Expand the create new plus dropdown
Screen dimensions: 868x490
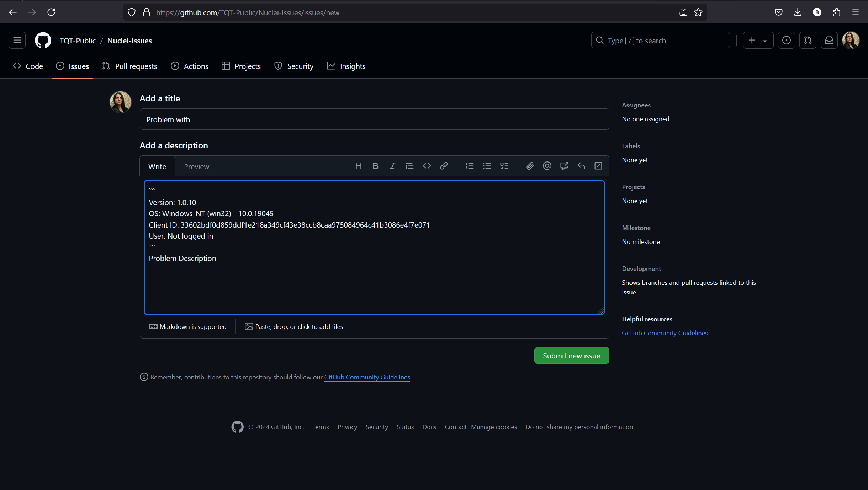click(758, 41)
